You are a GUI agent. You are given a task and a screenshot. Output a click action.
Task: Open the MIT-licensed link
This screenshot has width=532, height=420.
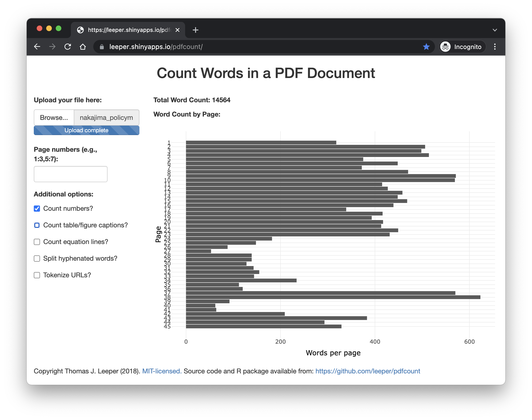[x=162, y=371]
